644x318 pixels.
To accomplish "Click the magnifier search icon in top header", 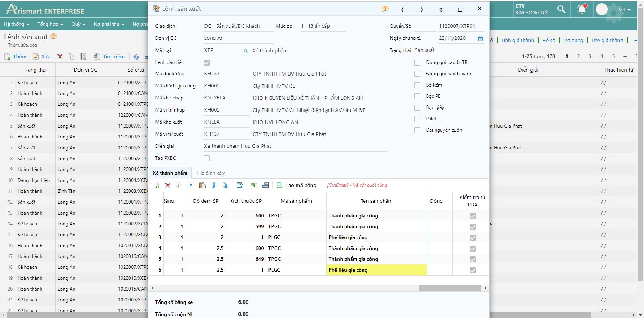I will (x=561, y=9).
